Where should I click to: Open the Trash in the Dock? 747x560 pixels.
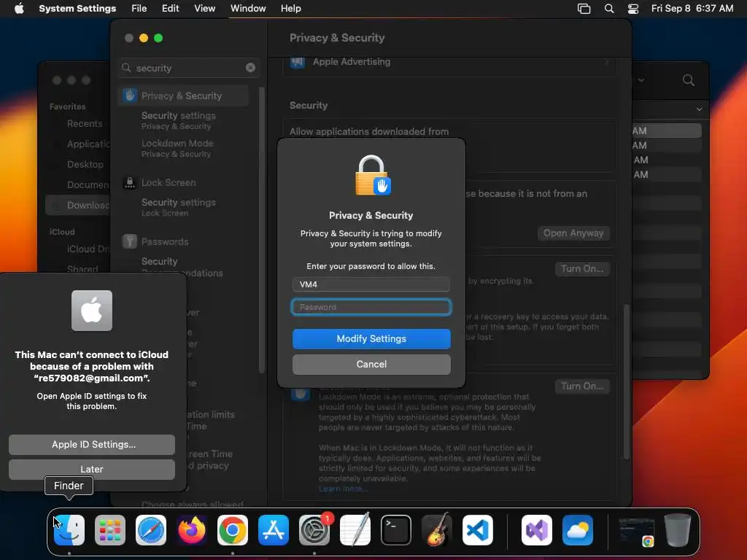tap(678, 530)
